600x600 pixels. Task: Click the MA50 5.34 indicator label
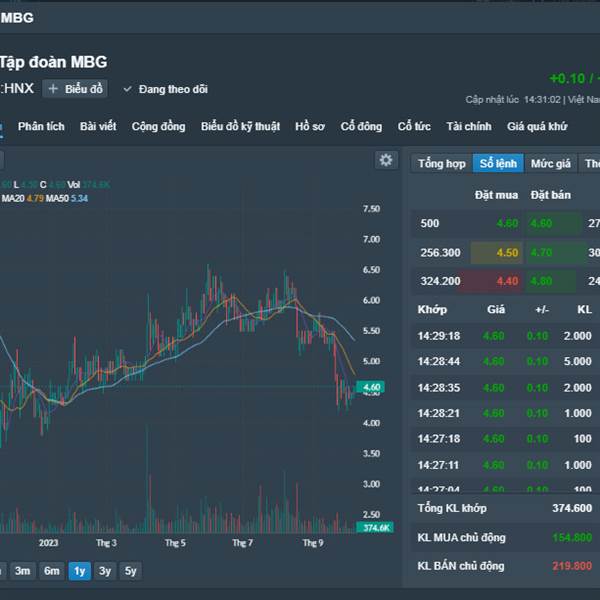[67, 198]
